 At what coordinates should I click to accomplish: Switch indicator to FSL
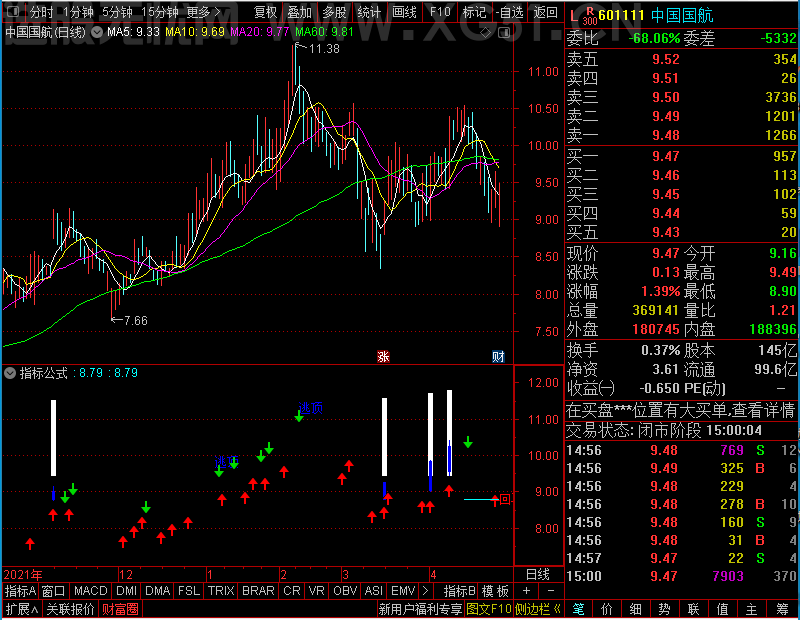click(x=188, y=590)
